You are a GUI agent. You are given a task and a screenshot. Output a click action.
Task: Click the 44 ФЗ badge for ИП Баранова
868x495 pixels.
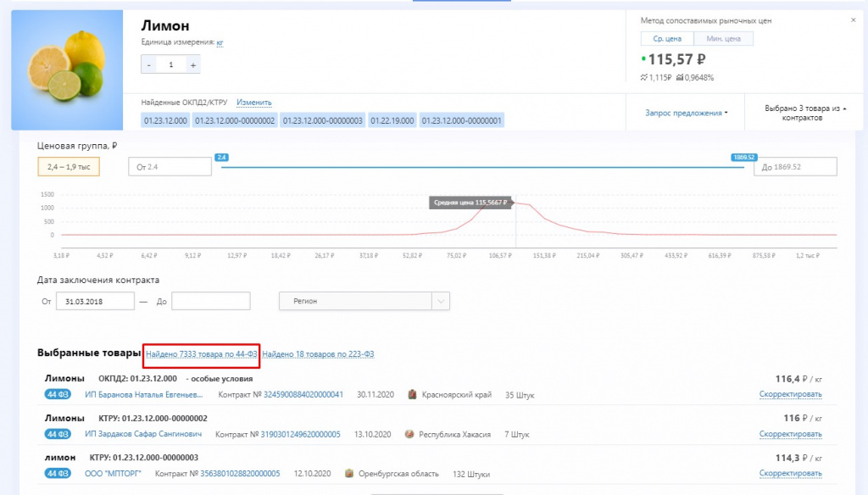58,395
